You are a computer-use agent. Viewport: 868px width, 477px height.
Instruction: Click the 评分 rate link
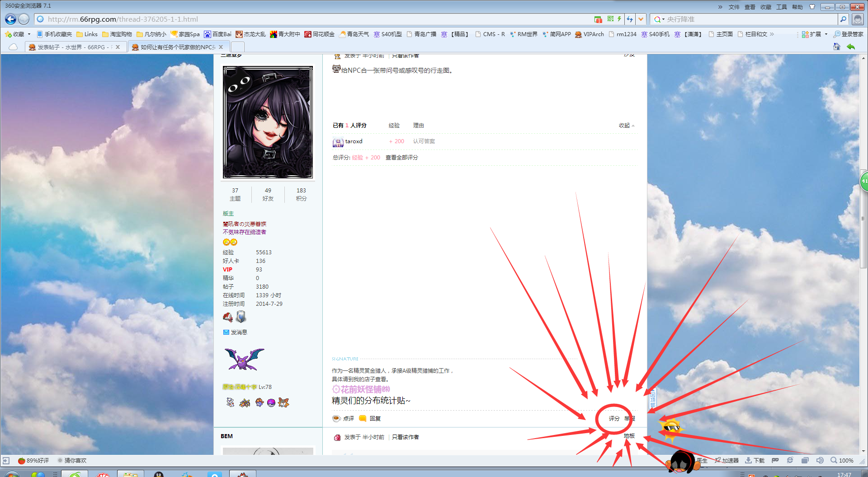[x=614, y=419]
